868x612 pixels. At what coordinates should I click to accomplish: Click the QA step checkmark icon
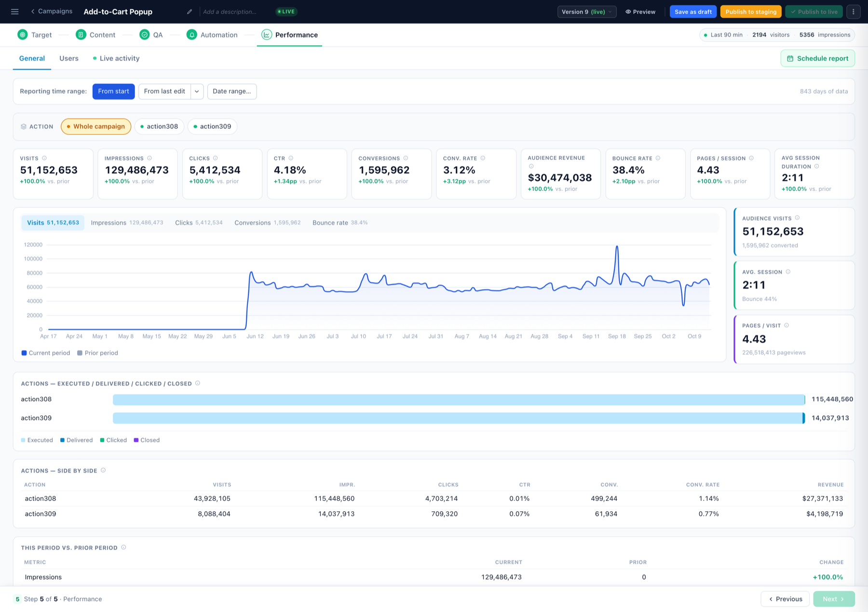144,35
